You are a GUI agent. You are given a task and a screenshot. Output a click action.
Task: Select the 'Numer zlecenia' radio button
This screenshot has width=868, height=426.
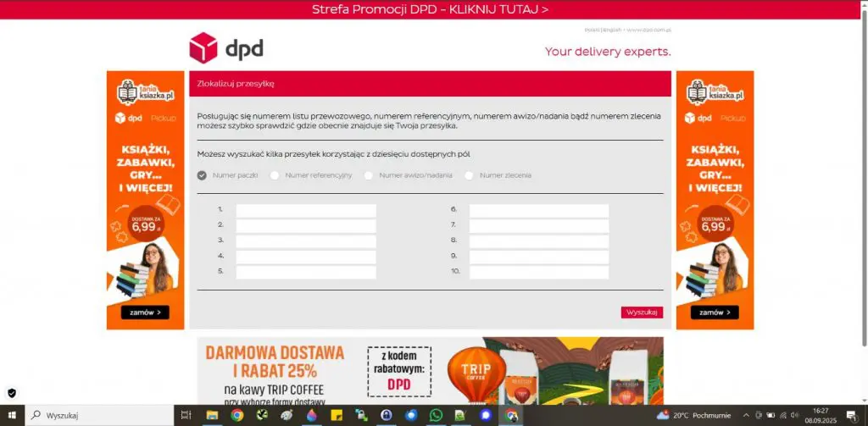click(x=470, y=175)
